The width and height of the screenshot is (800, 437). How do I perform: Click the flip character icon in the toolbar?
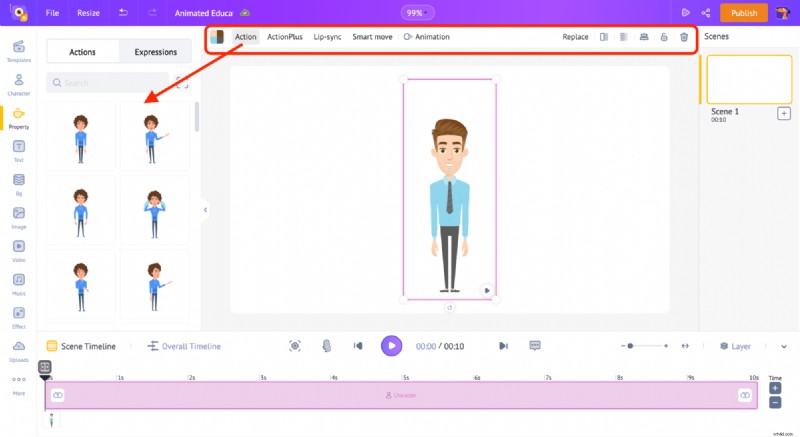[604, 37]
